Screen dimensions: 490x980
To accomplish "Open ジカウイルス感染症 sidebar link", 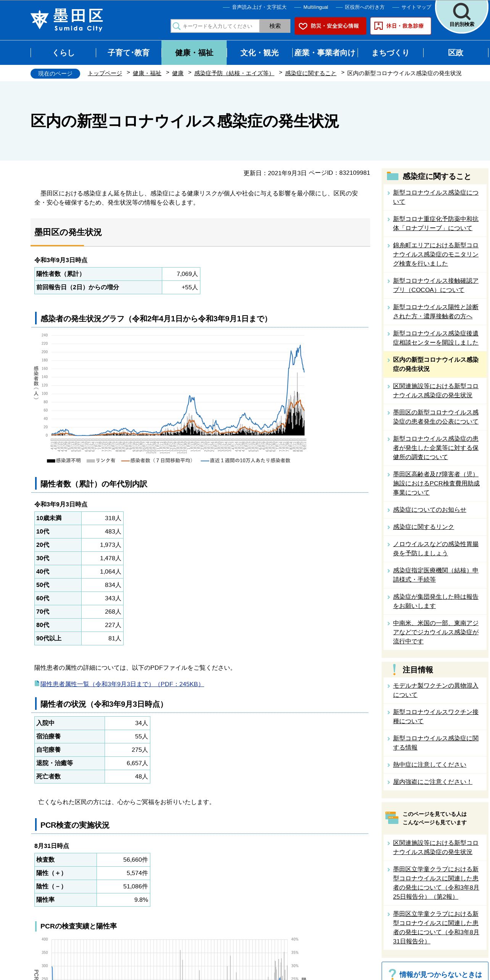I will tap(435, 632).
